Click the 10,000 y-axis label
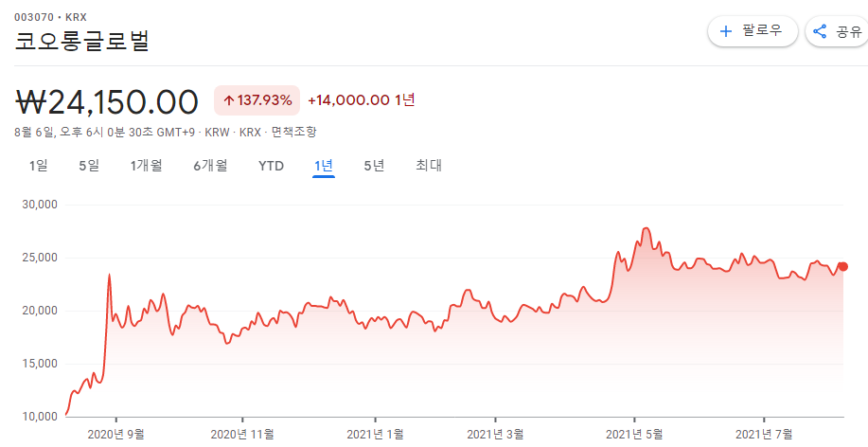Image resolution: width=868 pixels, height=447 pixels. tap(40, 417)
